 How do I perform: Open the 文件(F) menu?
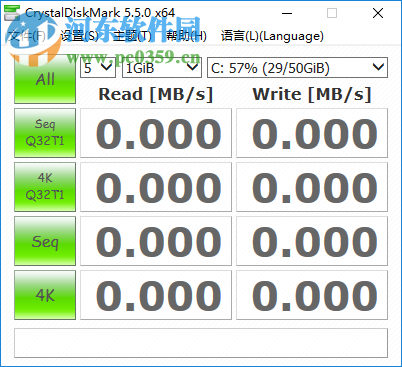[x=27, y=36]
